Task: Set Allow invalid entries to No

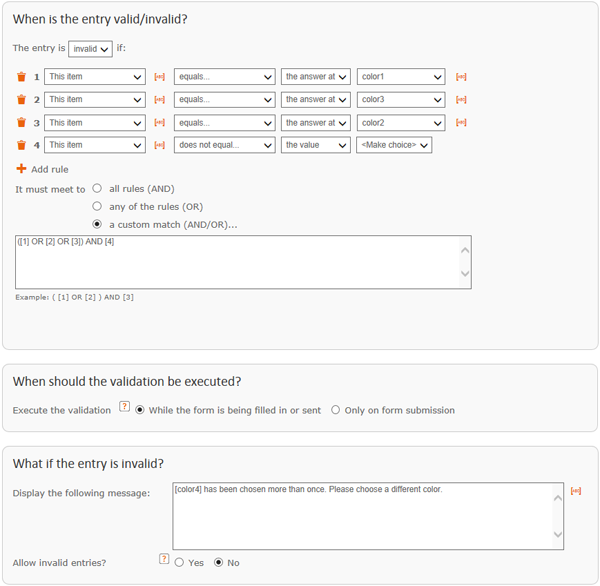Action: coord(218,562)
